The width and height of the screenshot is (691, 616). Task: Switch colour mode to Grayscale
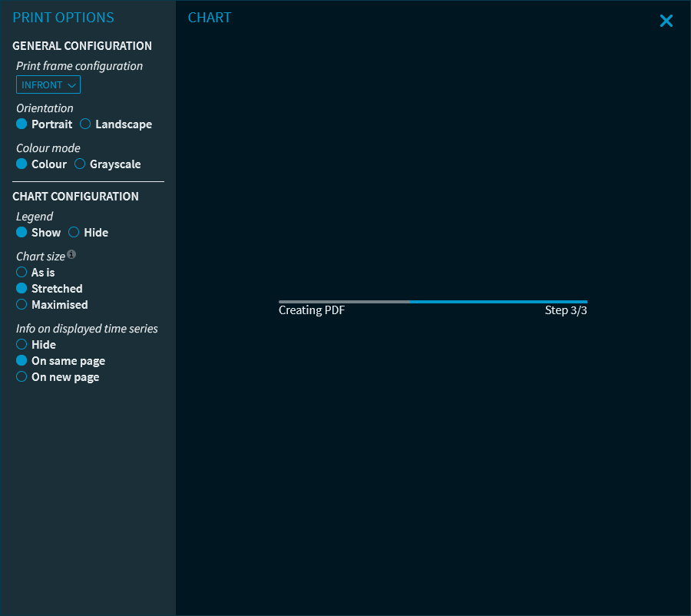(80, 164)
